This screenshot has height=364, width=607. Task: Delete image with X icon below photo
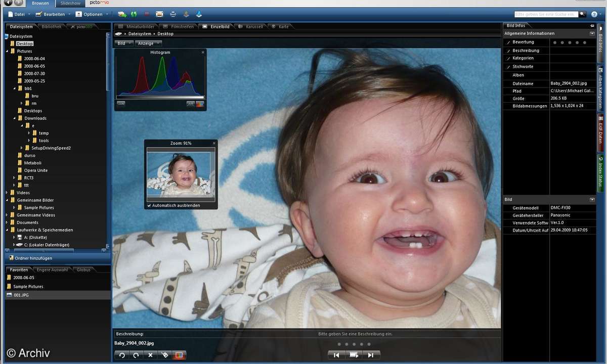150,355
